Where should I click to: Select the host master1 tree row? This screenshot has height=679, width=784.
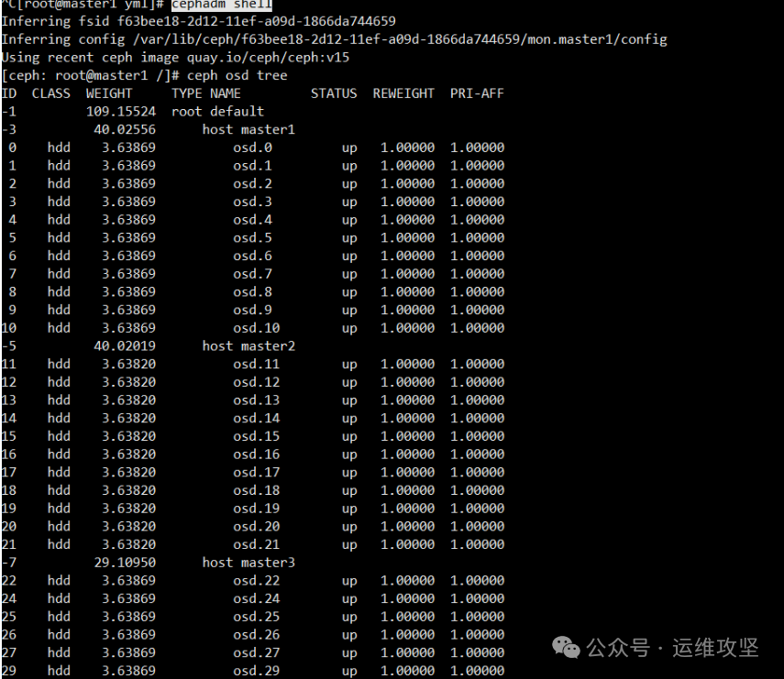tap(248, 129)
